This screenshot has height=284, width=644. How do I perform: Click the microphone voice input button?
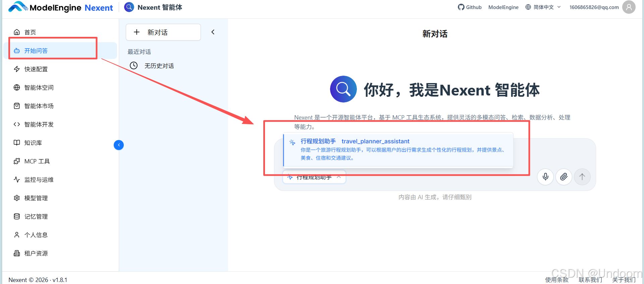[x=545, y=176]
